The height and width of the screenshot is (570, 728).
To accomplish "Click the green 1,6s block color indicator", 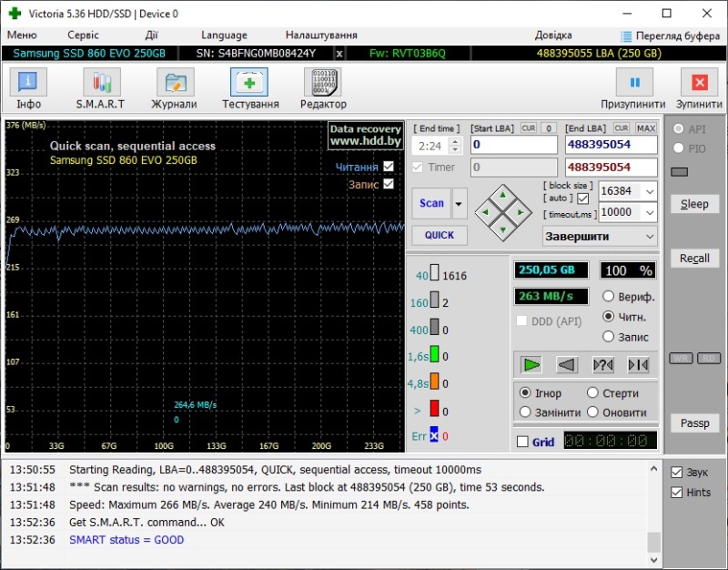I will [435, 353].
